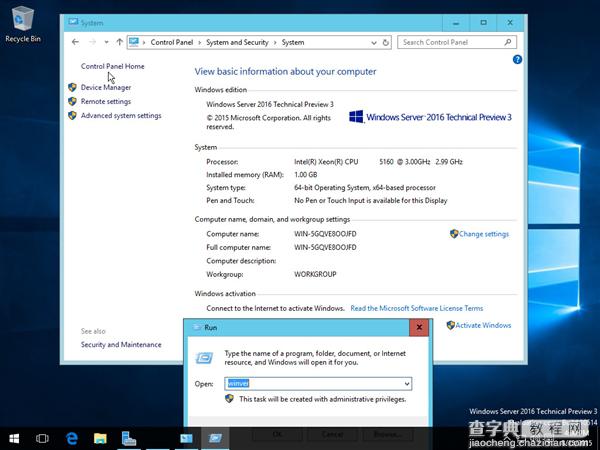Click shield icon next to Change settings
Screen dimensions: 600x450
coord(454,234)
